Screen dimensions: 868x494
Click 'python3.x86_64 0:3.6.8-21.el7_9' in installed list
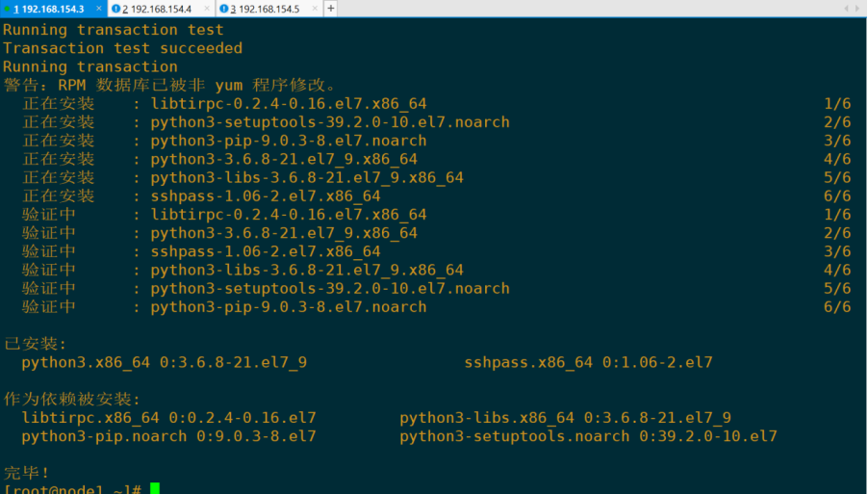[x=164, y=362]
